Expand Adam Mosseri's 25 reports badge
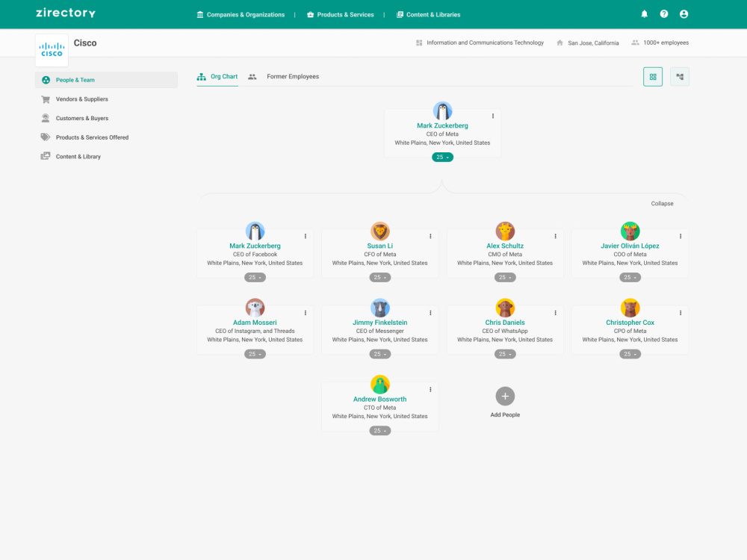747x560 pixels. [x=255, y=354]
